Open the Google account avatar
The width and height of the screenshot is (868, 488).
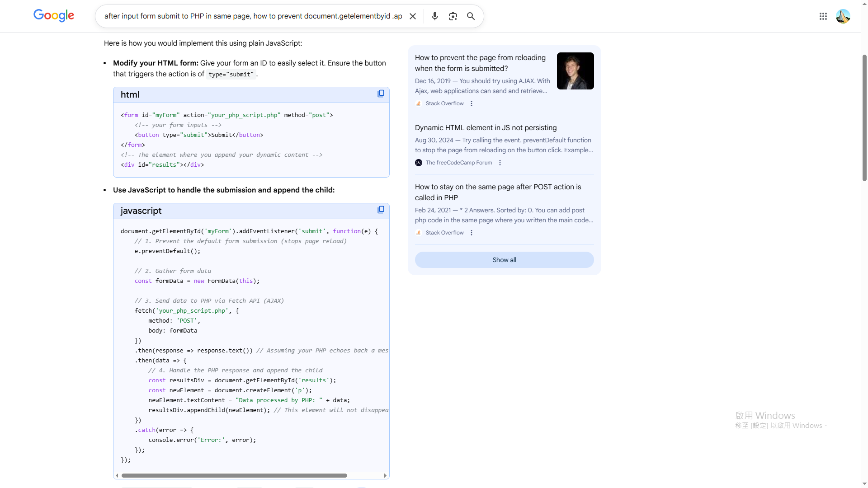pos(843,16)
